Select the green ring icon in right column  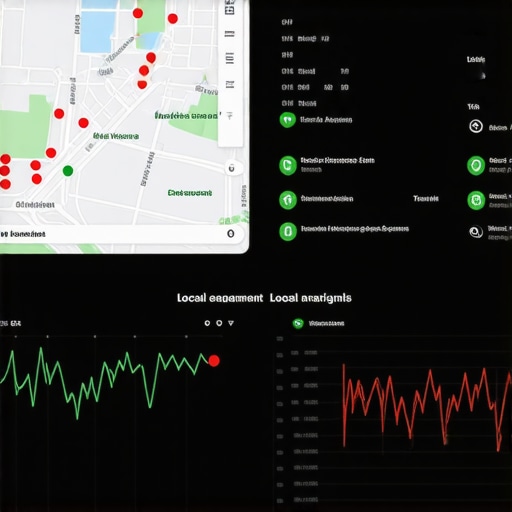point(476,165)
